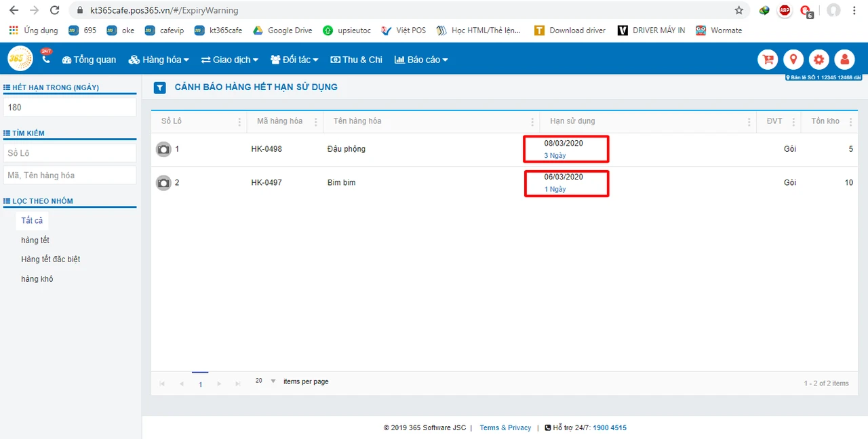Open ĐVT column options menu
This screenshot has width=868, height=439.
[793, 122]
